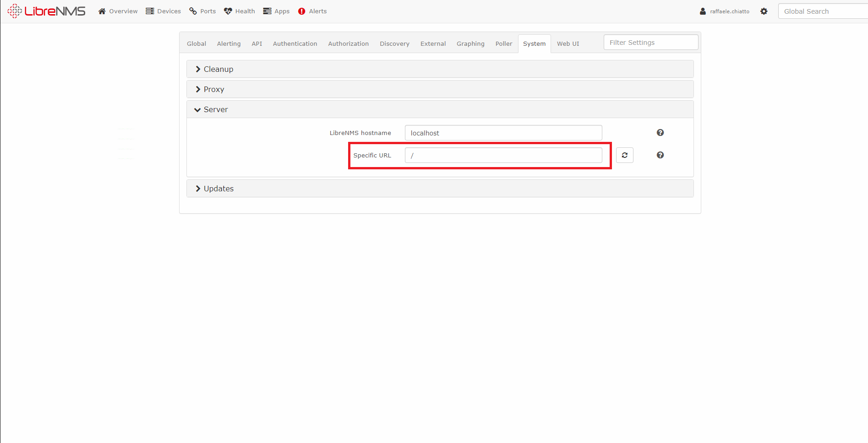868x443 pixels.
Task: Click the LibreNMS hostname label
Action: tap(360, 133)
